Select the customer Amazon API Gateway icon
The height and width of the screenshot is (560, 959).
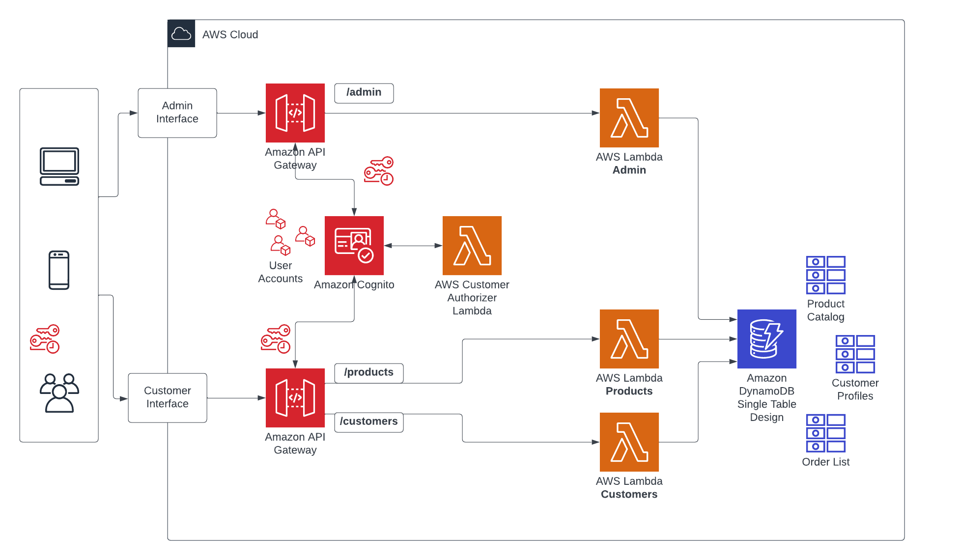coord(295,398)
